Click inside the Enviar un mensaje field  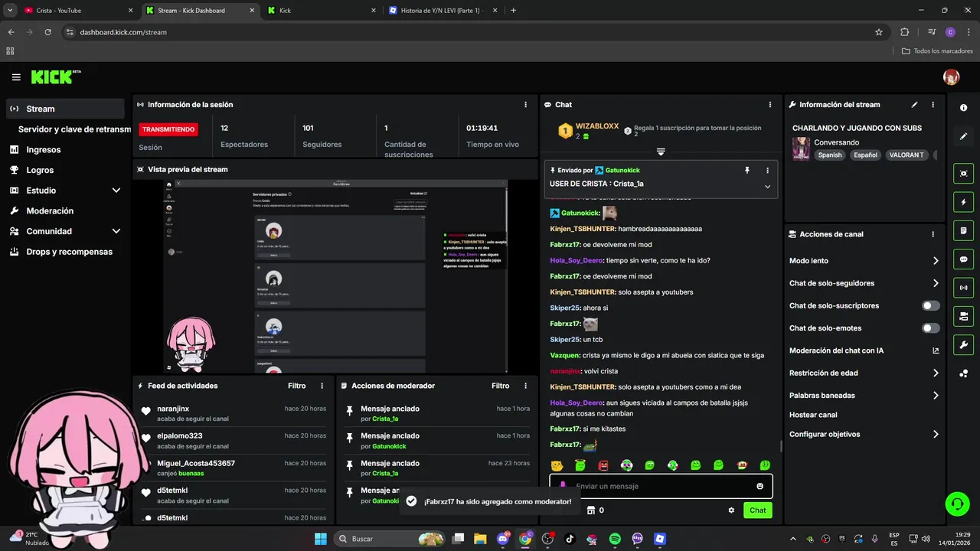(662, 486)
